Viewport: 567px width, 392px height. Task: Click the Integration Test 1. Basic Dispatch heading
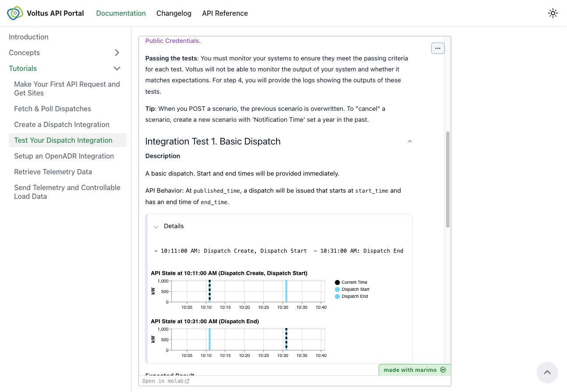213,141
